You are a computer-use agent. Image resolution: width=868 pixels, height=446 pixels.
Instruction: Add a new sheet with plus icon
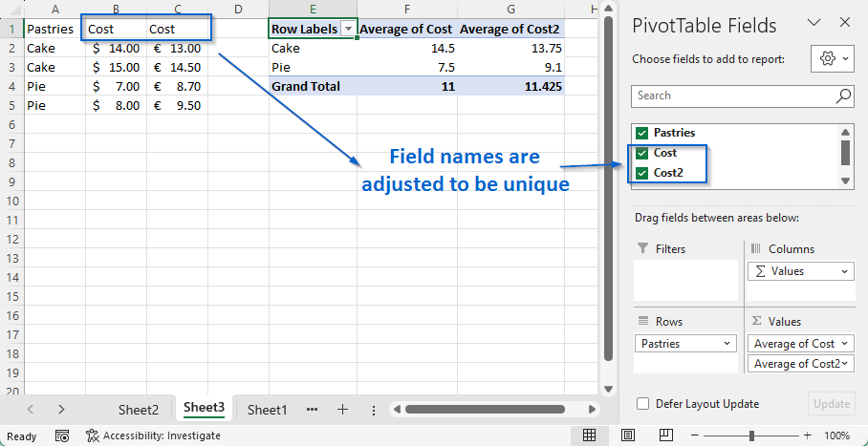coord(342,410)
